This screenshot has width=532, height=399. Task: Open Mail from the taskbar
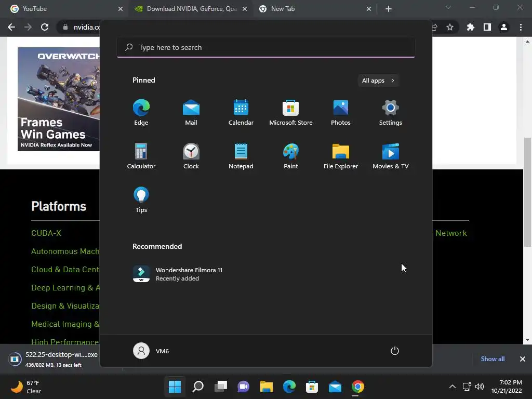335,387
